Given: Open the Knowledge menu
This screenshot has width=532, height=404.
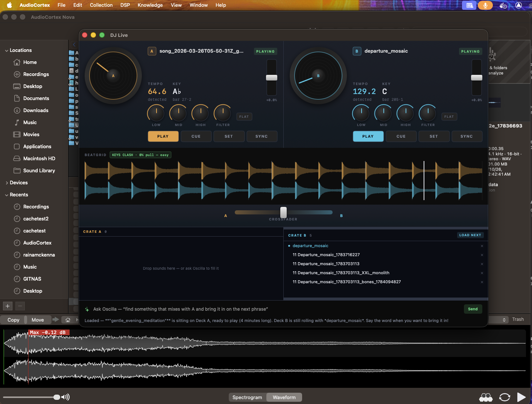Looking at the screenshot, I should (150, 5).
